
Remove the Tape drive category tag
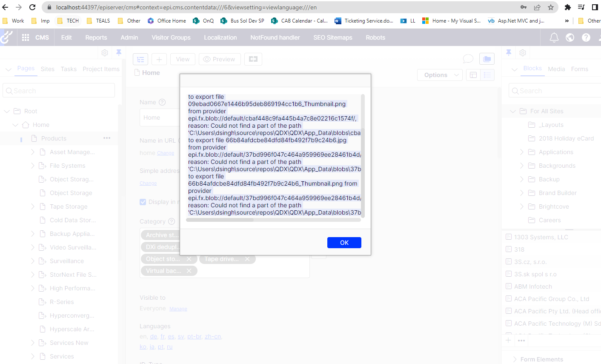pyautogui.click(x=247, y=259)
